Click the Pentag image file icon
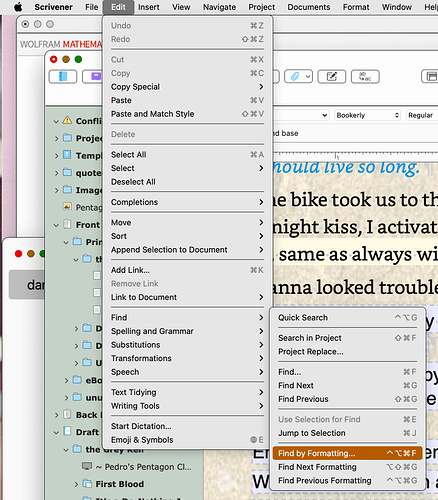438x500 pixels. pyautogui.click(x=67, y=207)
